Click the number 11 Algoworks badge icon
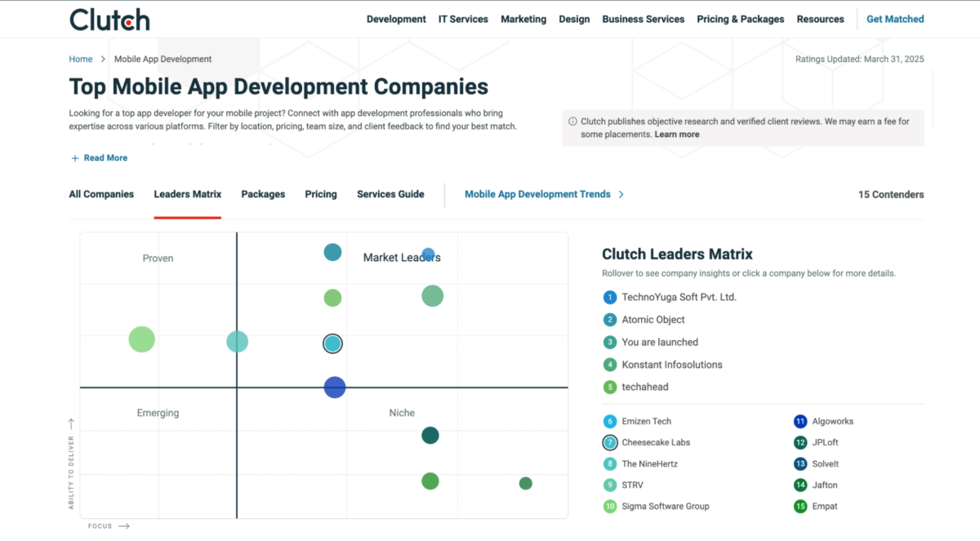 (x=800, y=422)
